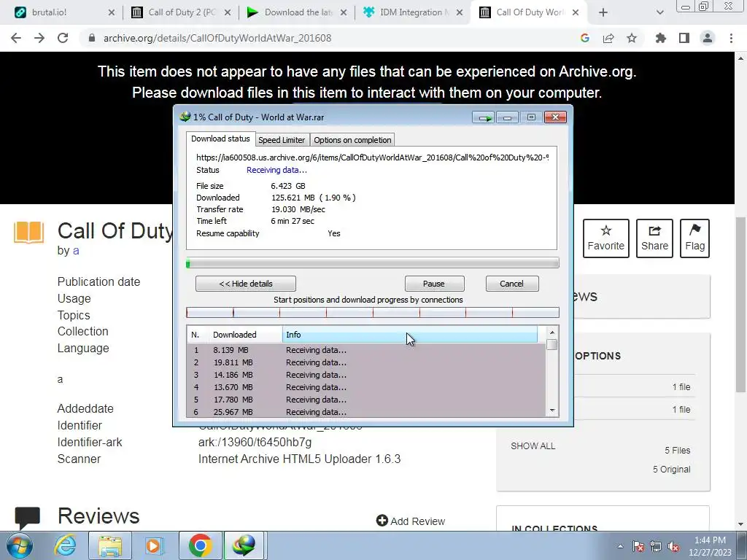
Task: Click the connections progress strip
Action: click(x=373, y=312)
